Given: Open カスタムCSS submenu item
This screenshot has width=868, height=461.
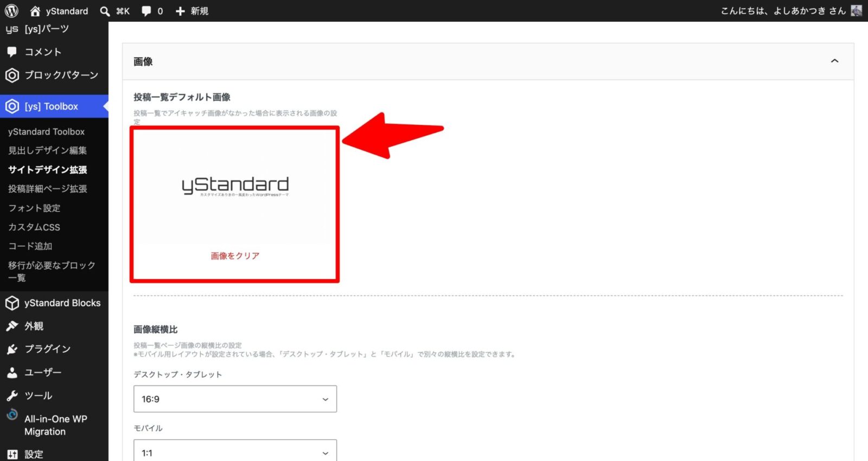Looking at the screenshot, I should point(34,227).
